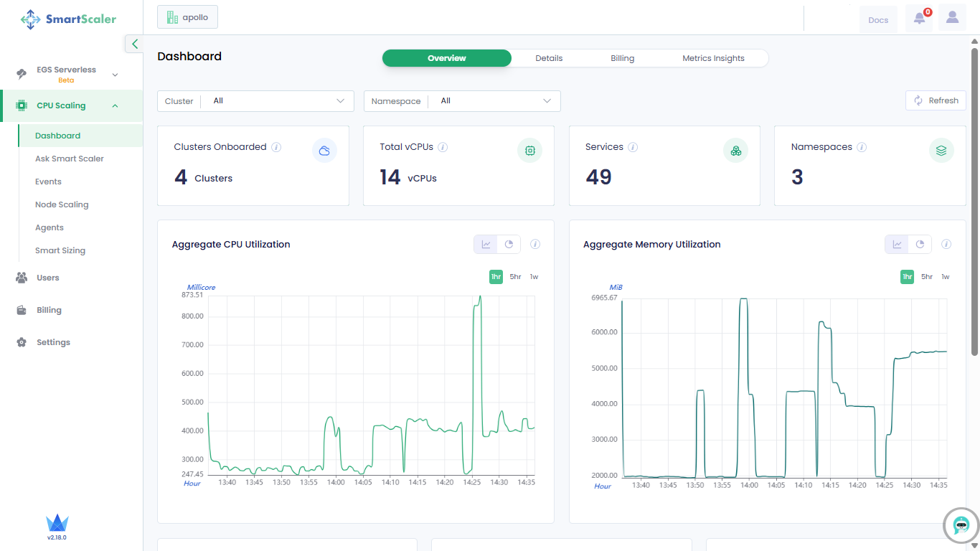Open the Billing tab in Dashboard
Screen dimensions: 980x551
click(622, 58)
